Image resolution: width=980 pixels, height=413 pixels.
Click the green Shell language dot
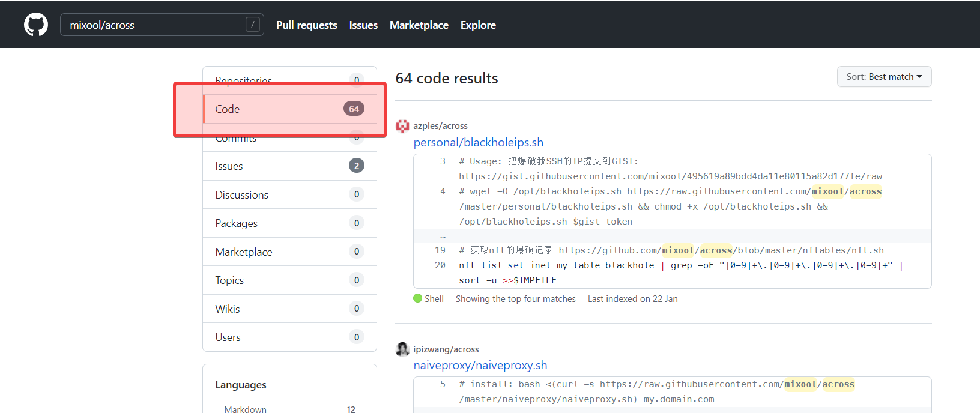[418, 298]
